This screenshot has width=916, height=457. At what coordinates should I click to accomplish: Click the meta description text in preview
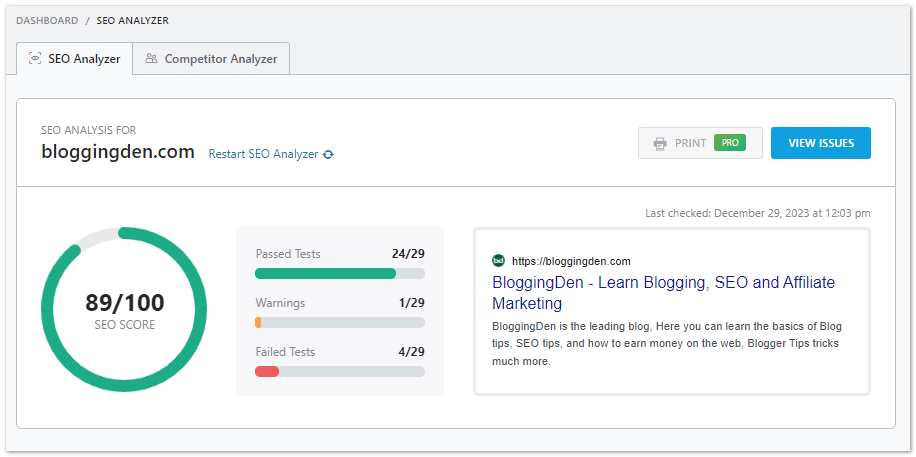point(667,344)
